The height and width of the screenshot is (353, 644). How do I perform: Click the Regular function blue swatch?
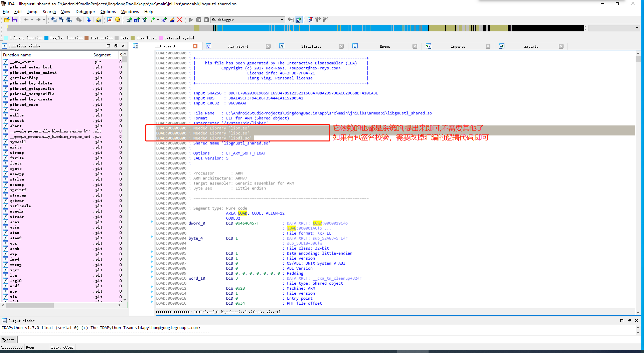(x=47, y=38)
